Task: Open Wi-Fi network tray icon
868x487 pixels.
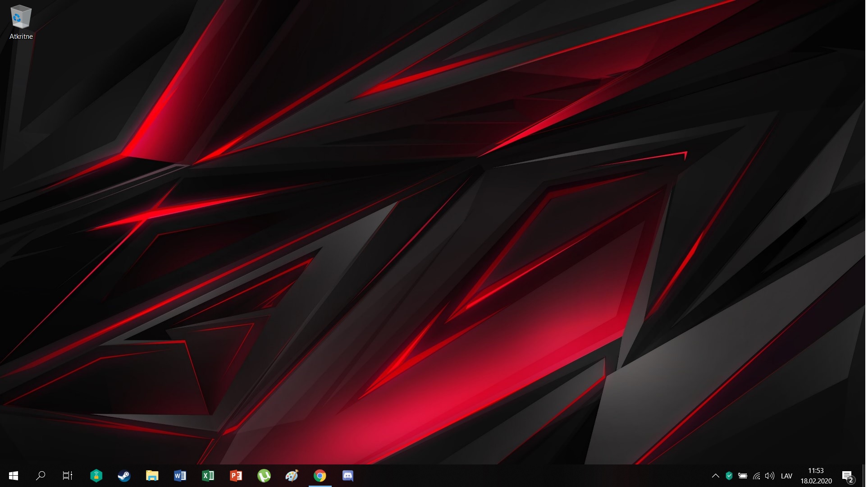Action: coord(757,476)
